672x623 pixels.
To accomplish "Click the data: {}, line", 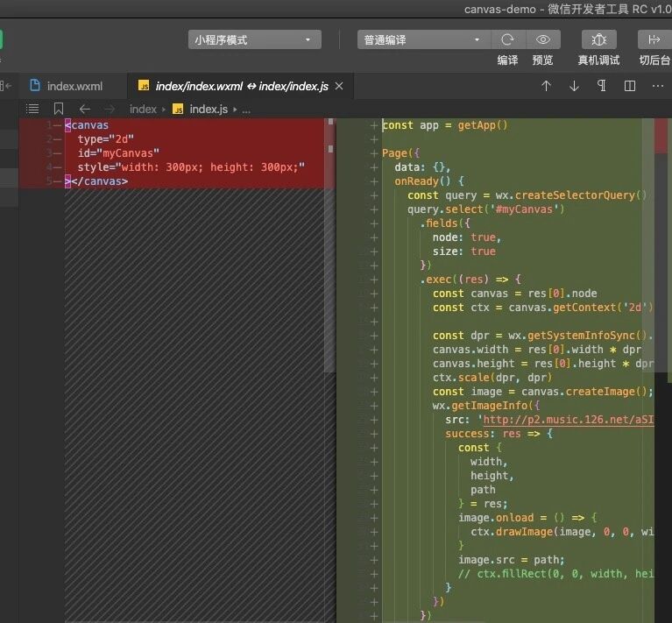I will 422,167.
